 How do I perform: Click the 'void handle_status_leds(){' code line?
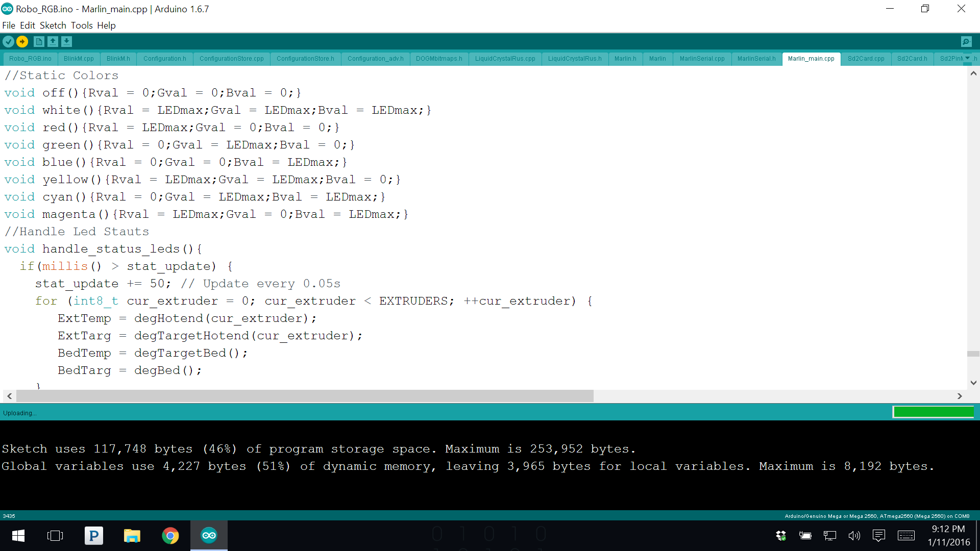(103, 249)
